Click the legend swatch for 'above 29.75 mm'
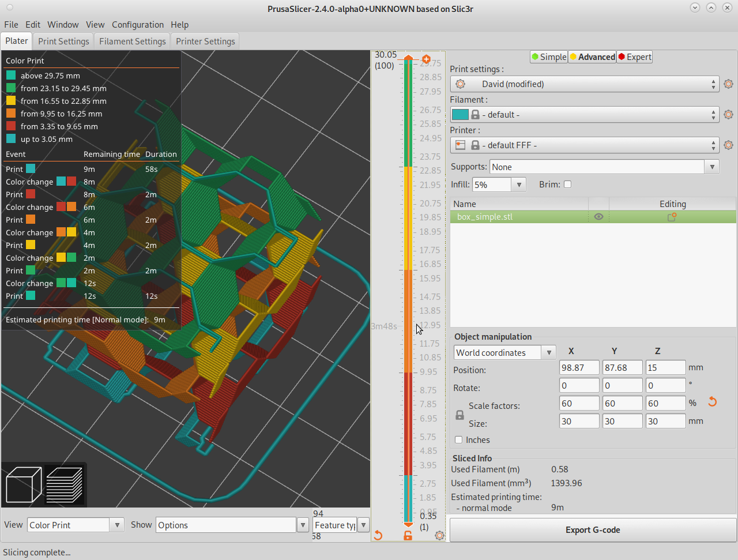Screen dimensions: 738x560 coord(11,75)
